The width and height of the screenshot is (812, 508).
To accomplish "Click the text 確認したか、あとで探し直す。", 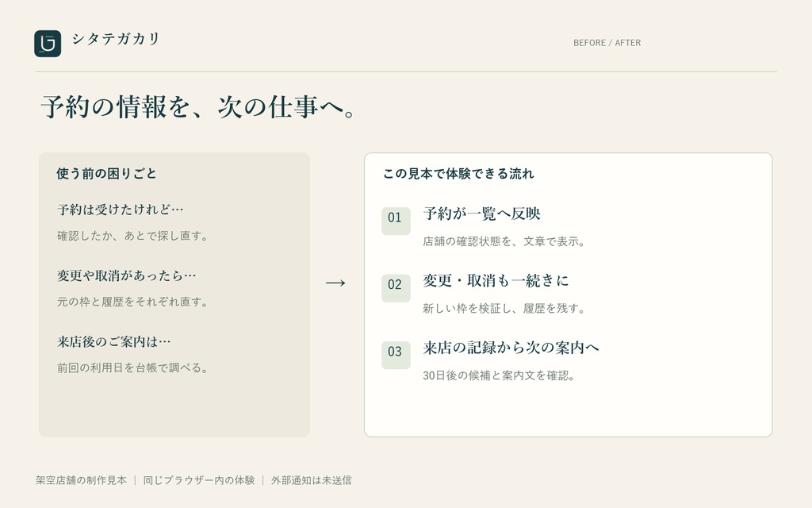I will (132, 236).
